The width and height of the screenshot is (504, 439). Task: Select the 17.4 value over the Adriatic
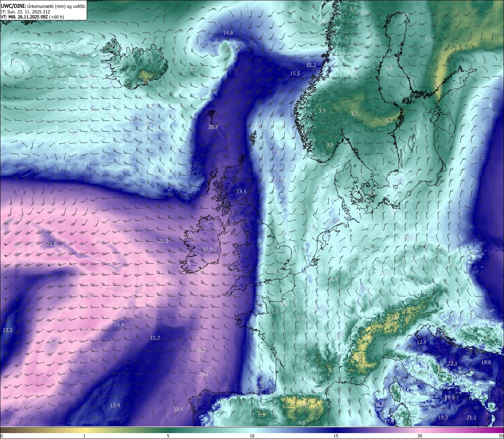[x=421, y=342]
